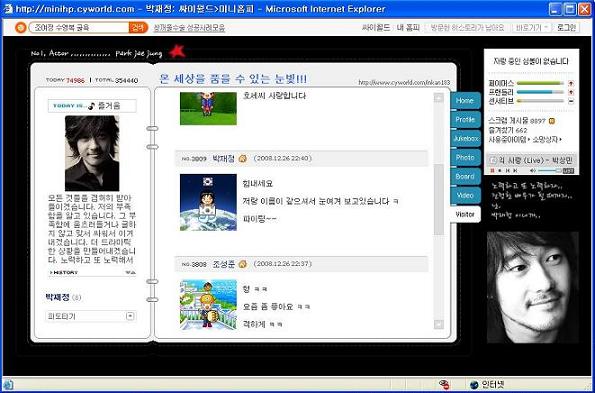Click author name 박재정 on post 3809
The height and width of the screenshot is (393, 595).
[224, 158]
